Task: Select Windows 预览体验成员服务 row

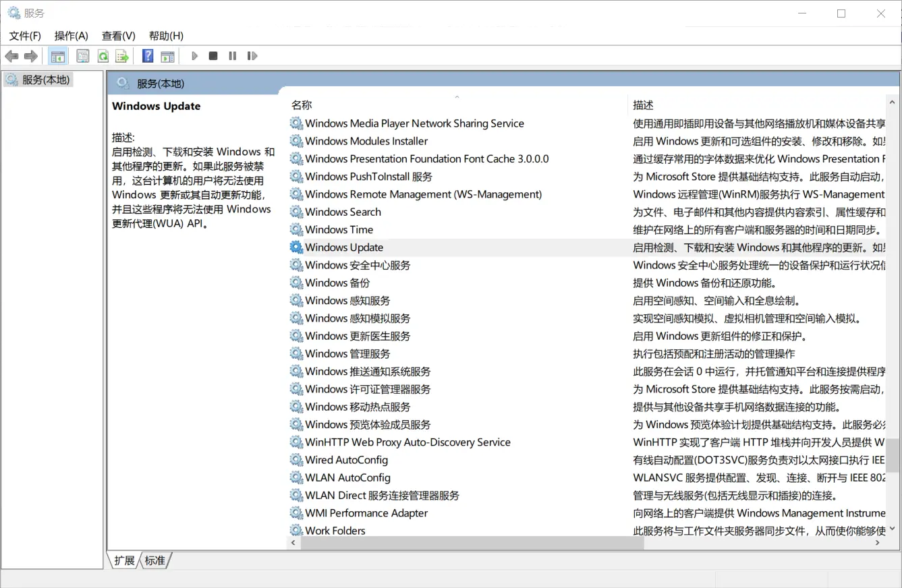Action: (x=586, y=424)
